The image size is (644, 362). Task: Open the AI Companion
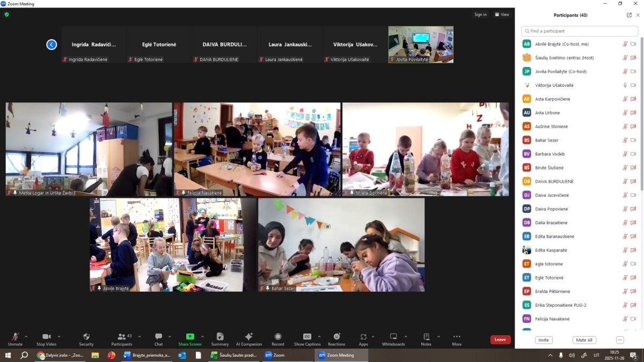click(x=248, y=337)
